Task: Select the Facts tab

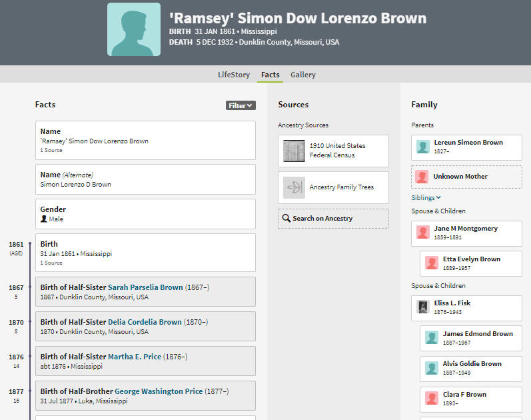Action: [x=270, y=75]
